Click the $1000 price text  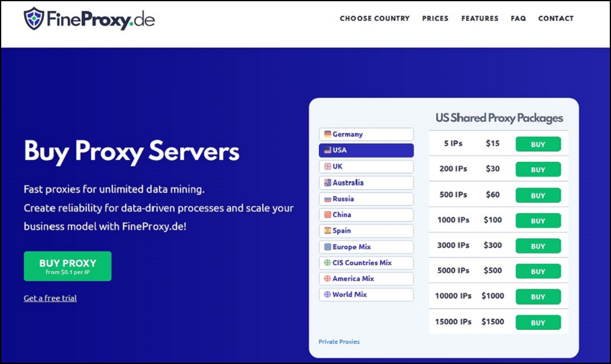(x=492, y=296)
